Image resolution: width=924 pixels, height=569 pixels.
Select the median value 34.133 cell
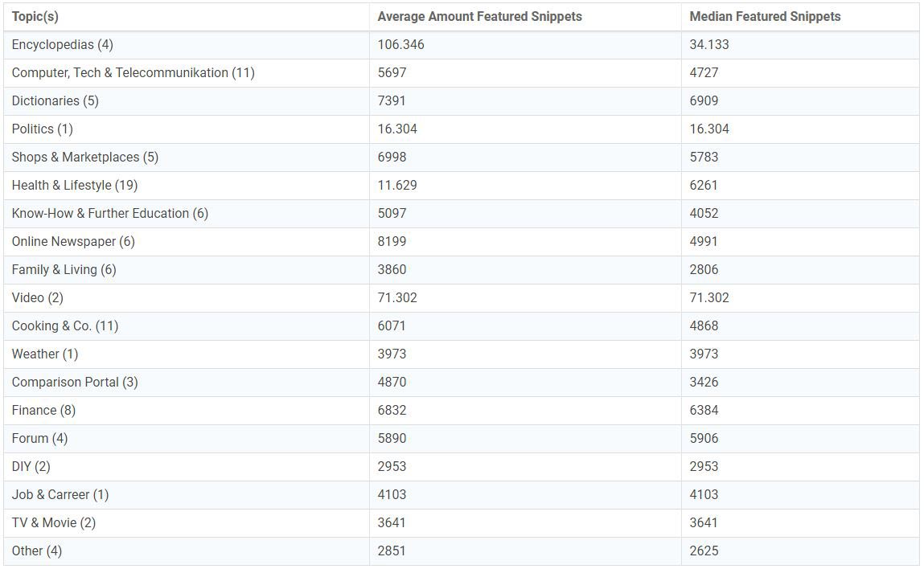(x=708, y=44)
